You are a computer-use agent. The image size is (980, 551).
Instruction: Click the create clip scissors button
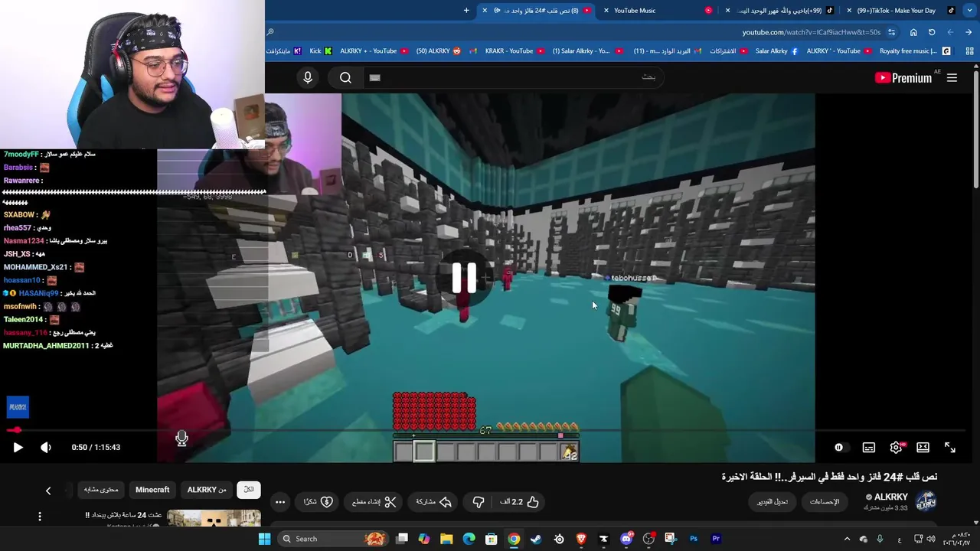(374, 502)
